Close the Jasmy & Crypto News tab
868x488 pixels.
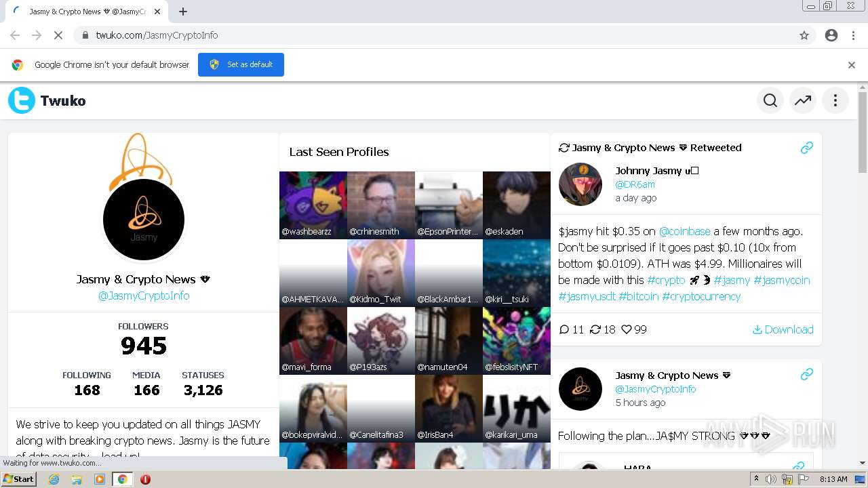pos(157,12)
